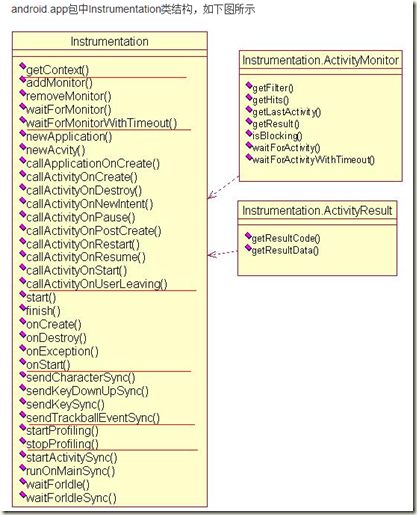Click the diamond icon next to callActivityOnNewIntent()
Screen dimensions: 417x515
pos(22,200)
